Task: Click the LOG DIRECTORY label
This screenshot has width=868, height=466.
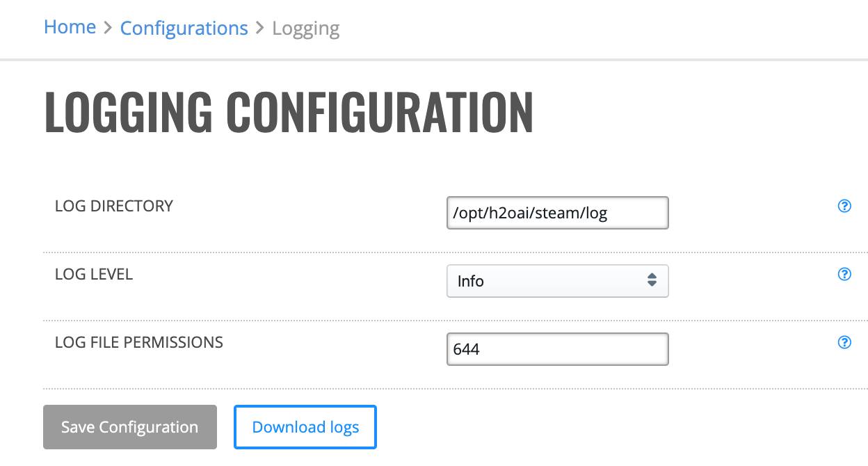Action: pos(114,206)
